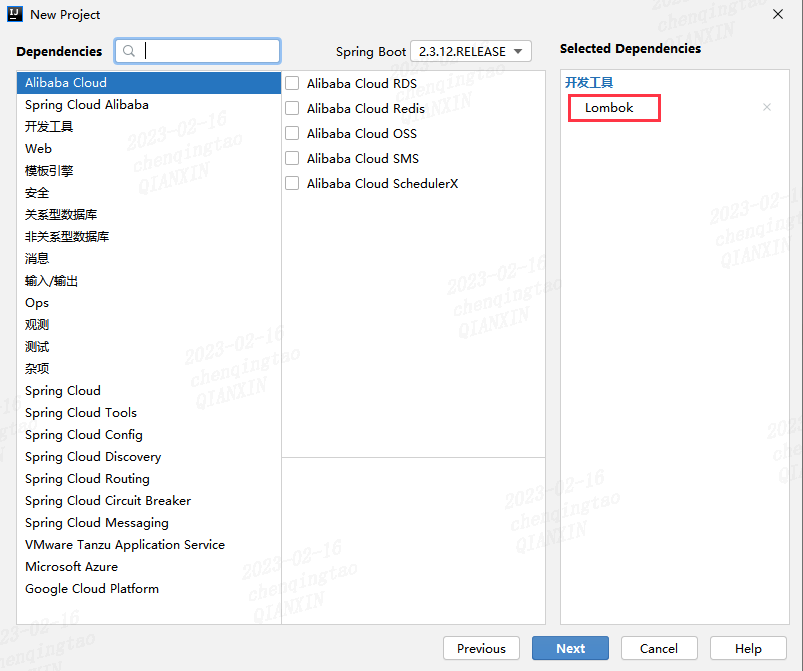The width and height of the screenshot is (803, 671).
Task: Select the Ops category
Action: pos(149,303)
